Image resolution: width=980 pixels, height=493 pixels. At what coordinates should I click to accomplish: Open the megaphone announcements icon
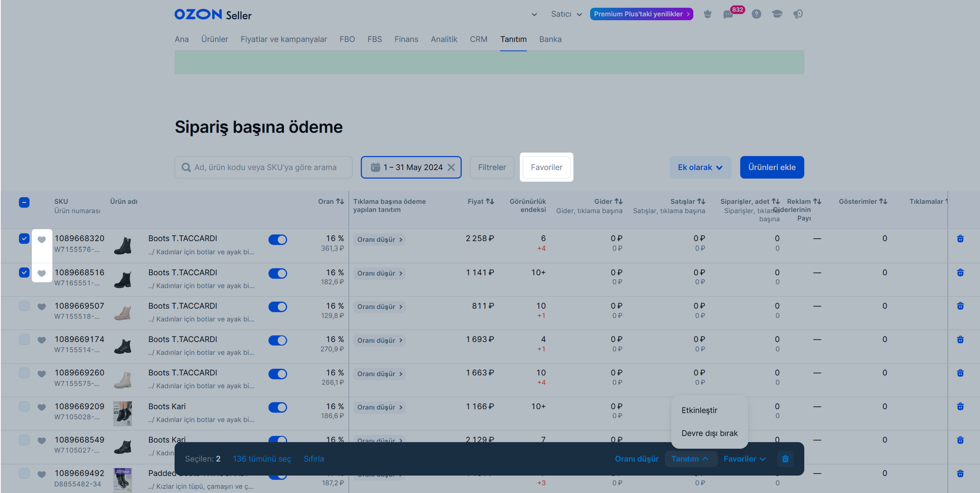pyautogui.click(x=798, y=14)
